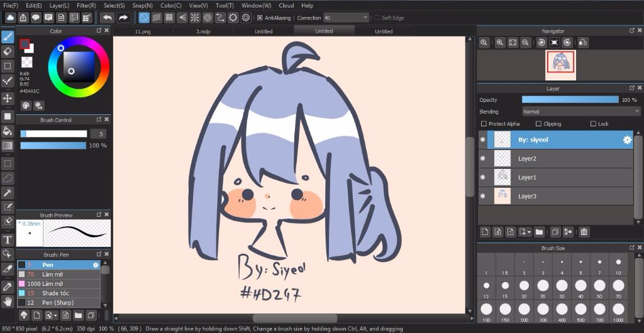Switch to the 3.mdp tab
Image resolution: width=644 pixels, height=333 pixels.
click(203, 31)
